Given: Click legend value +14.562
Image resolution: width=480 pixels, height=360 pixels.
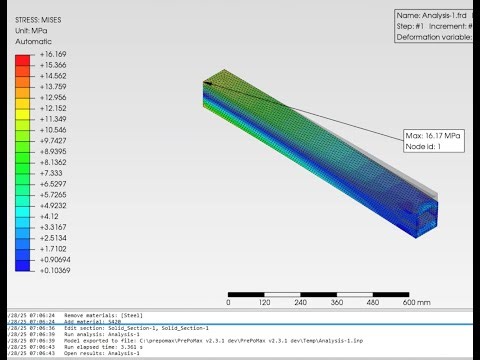Looking at the screenshot, I should click(53, 76).
